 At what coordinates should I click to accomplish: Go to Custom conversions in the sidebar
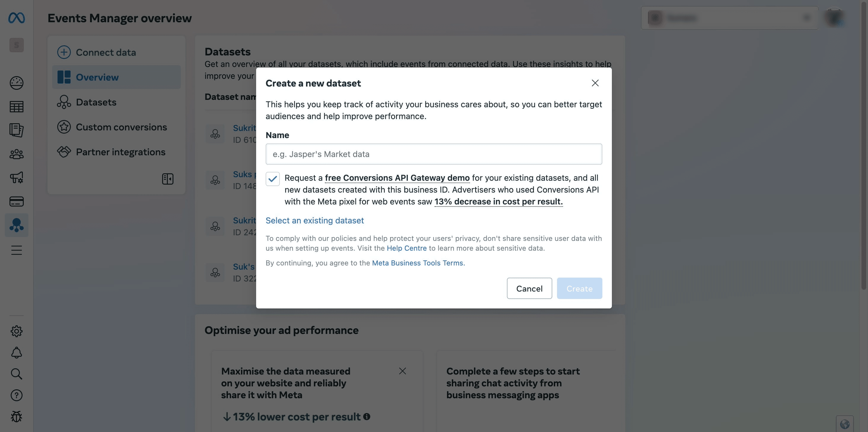coord(121,127)
